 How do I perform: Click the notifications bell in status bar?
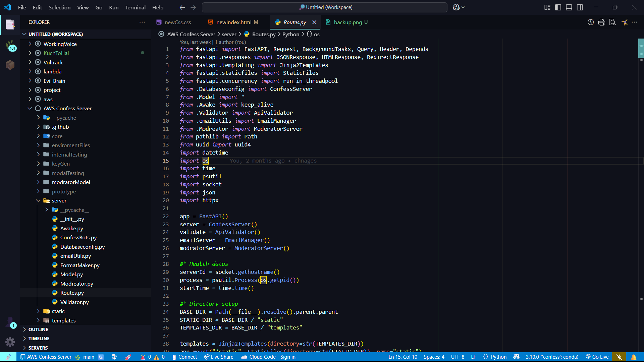[634, 357]
